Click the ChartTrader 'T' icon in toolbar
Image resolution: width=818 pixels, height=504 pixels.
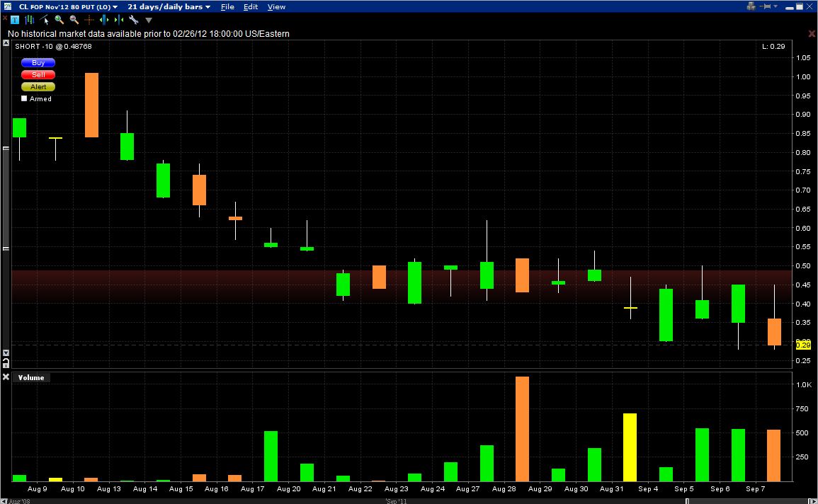pos(15,20)
